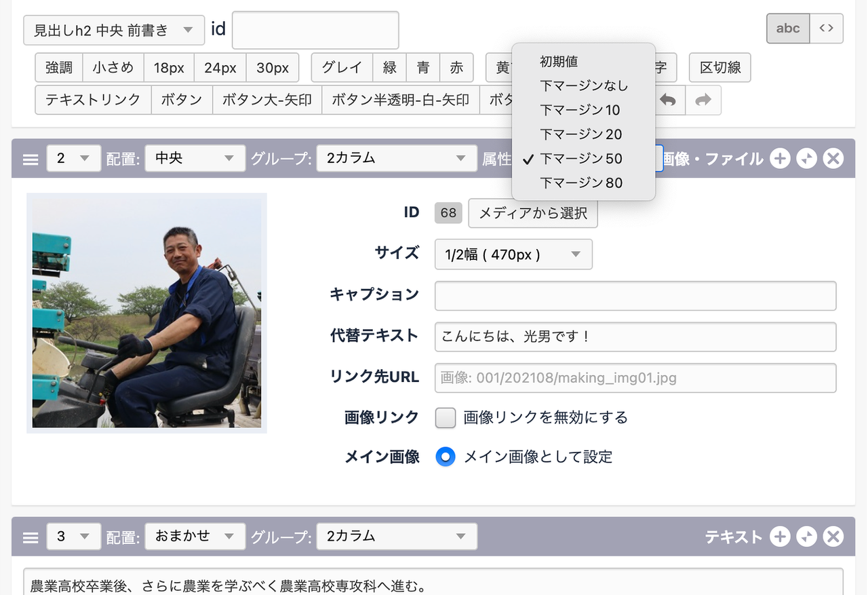Expand the 配置 dropdown set to おまかせ
The width and height of the screenshot is (868, 595).
coord(195,536)
